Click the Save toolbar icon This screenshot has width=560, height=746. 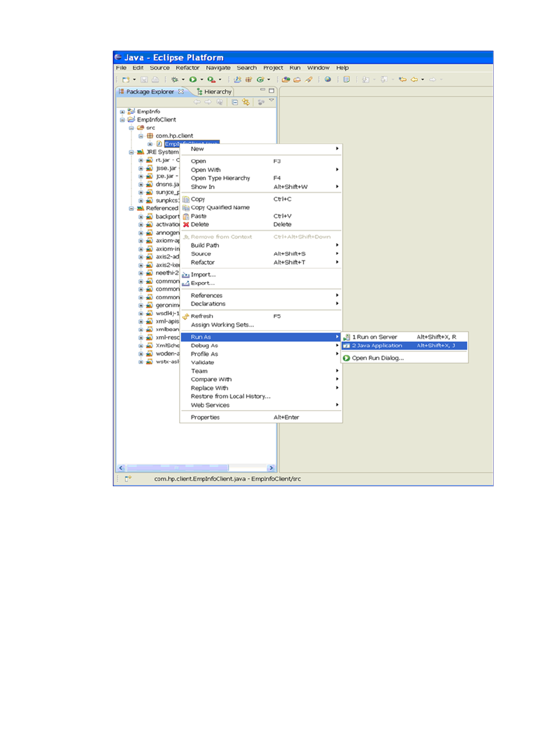point(144,80)
